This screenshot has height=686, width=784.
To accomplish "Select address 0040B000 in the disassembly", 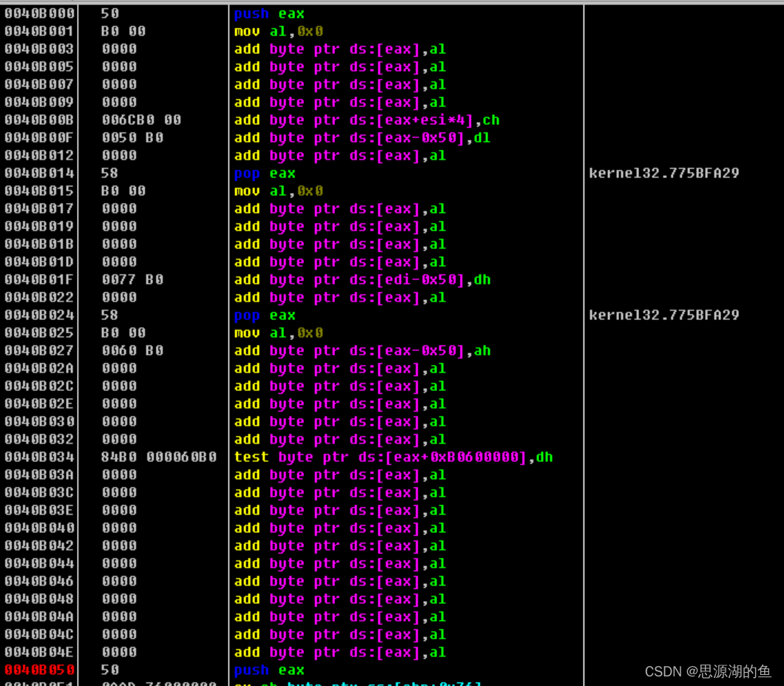I will click(x=39, y=13).
